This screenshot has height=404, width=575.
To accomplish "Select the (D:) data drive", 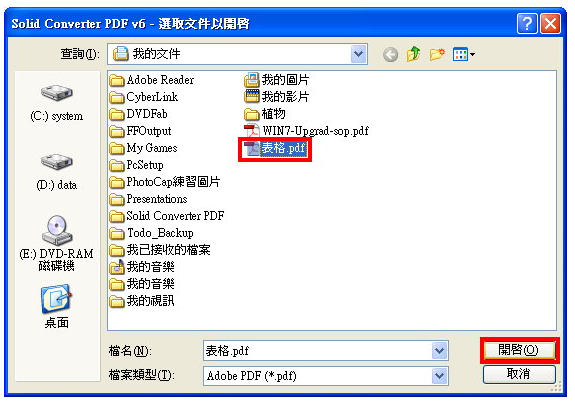I will pyautogui.click(x=57, y=172).
